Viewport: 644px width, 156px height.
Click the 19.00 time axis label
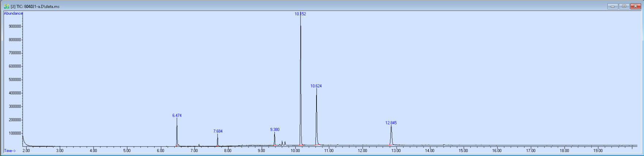[x=598, y=151]
